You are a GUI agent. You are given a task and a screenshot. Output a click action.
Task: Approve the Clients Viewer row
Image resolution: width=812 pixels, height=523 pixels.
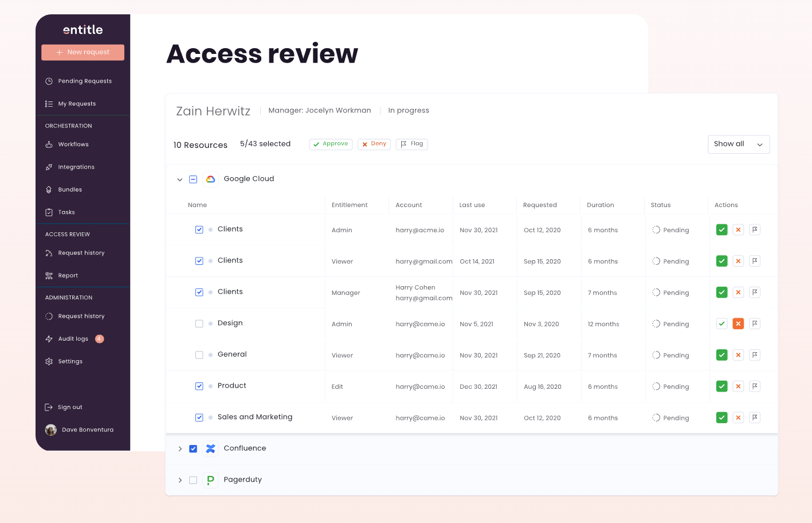722,261
